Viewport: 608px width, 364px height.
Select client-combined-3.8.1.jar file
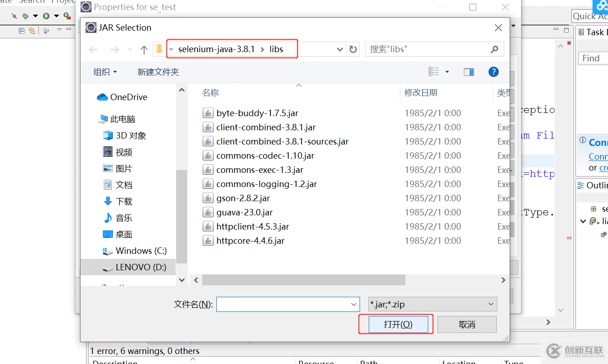266,127
